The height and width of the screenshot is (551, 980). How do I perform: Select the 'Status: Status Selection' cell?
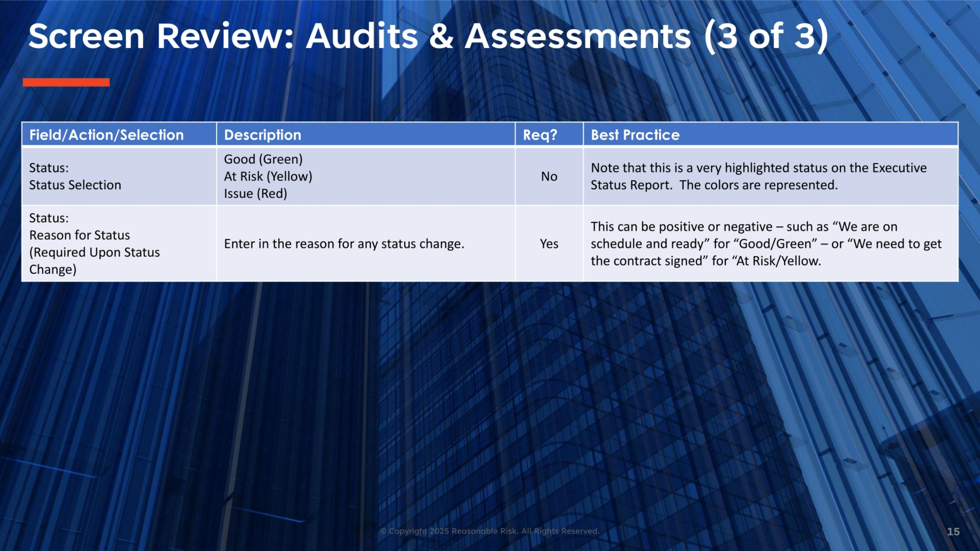pyautogui.click(x=119, y=176)
